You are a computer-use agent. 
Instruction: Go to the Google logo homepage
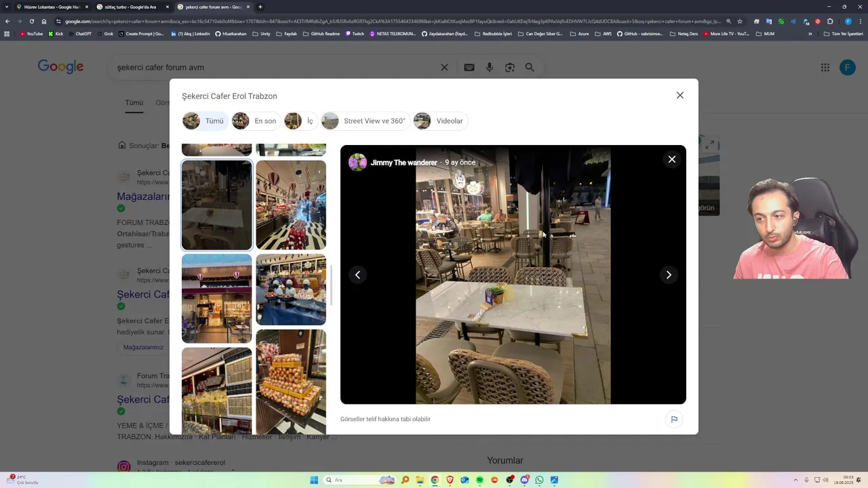point(60,66)
